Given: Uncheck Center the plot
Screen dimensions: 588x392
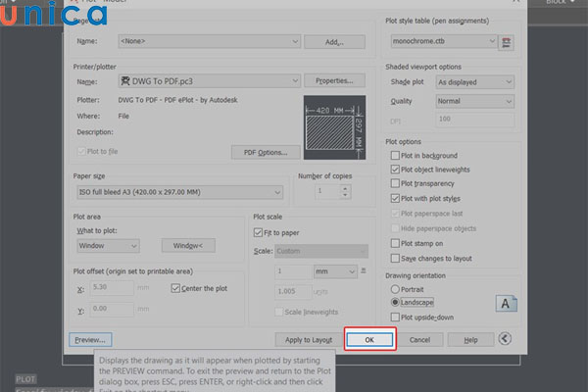Looking at the screenshot, I should click(x=175, y=288).
